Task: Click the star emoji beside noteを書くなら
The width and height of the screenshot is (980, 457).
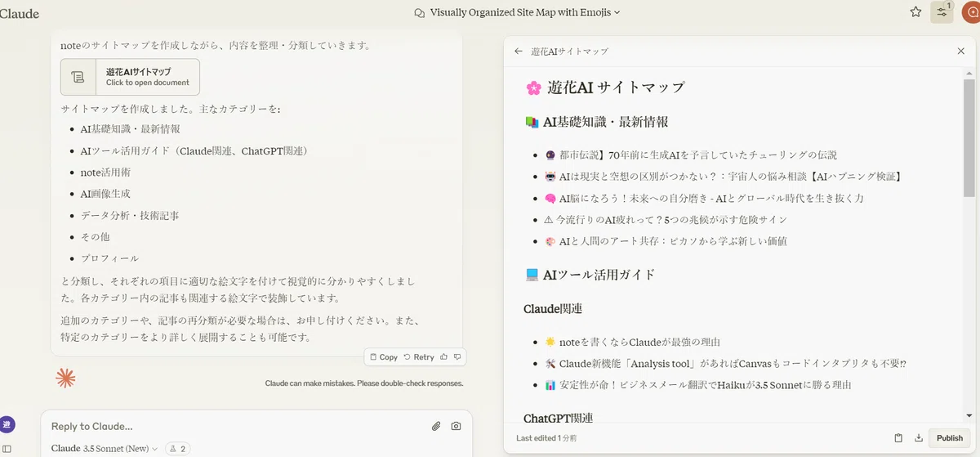Action: pos(550,342)
